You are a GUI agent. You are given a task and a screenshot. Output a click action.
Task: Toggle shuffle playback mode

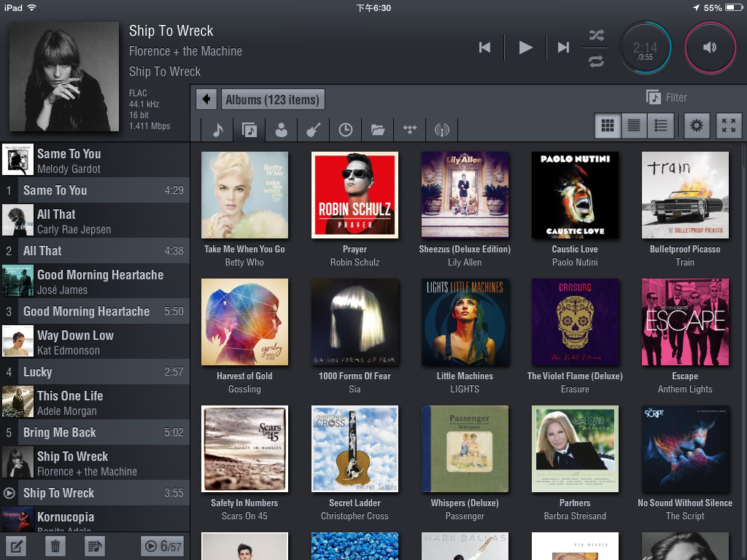(597, 35)
